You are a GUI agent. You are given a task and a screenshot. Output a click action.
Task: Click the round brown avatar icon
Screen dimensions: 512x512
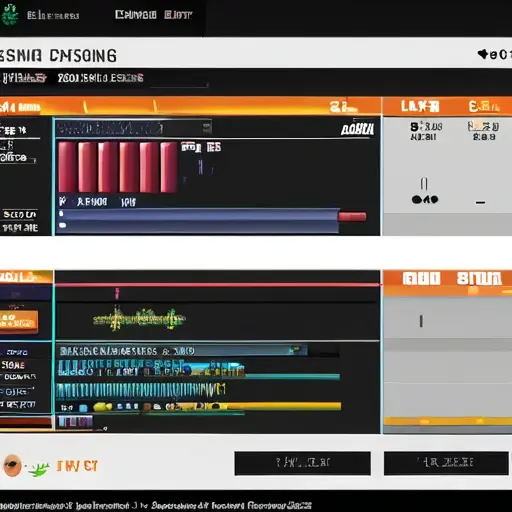13,465
